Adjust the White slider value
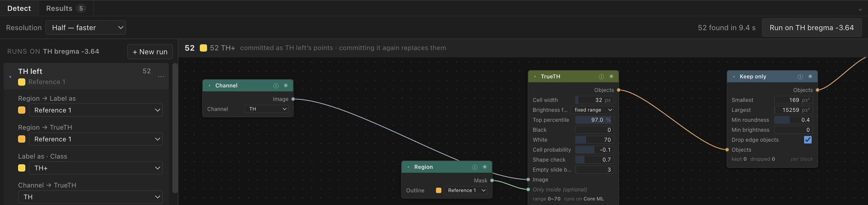Viewport: 868px width, 205px height. click(595, 140)
